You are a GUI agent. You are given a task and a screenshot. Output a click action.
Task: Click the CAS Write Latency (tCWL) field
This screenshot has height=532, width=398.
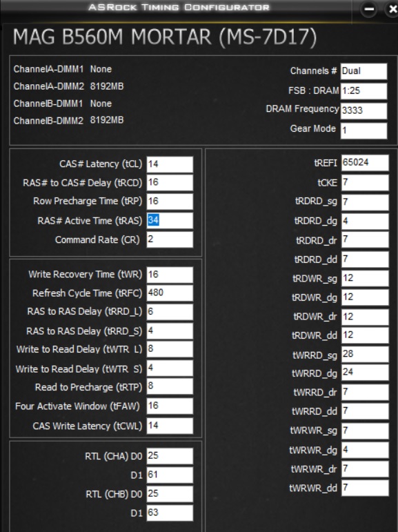click(170, 426)
